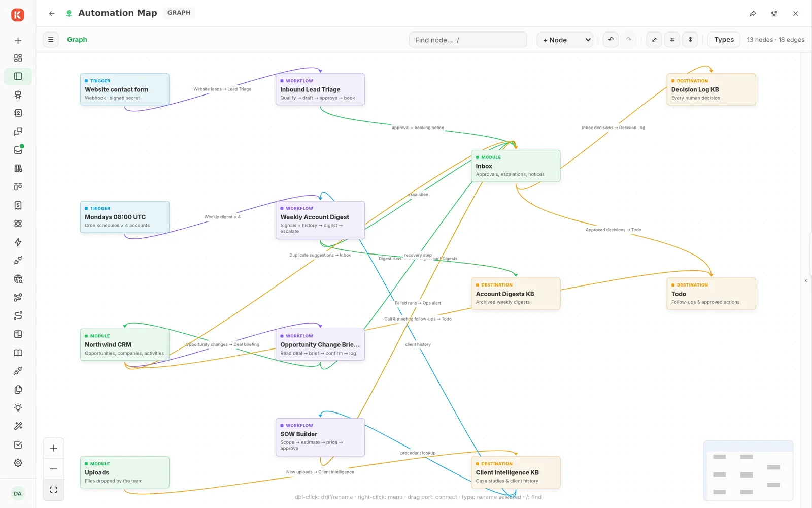Click the share arrow icon top right
Image resolution: width=812 pixels, height=508 pixels.
click(x=753, y=14)
